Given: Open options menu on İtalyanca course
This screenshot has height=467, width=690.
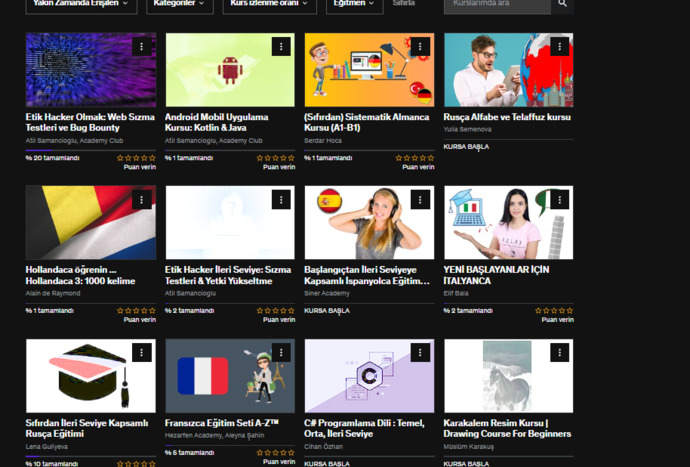Looking at the screenshot, I should tap(560, 200).
